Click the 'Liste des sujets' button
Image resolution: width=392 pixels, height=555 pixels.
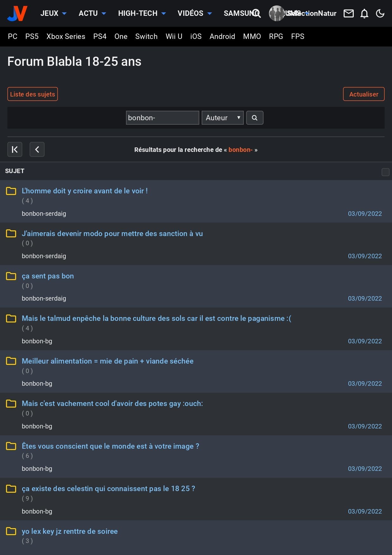(33, 94)
